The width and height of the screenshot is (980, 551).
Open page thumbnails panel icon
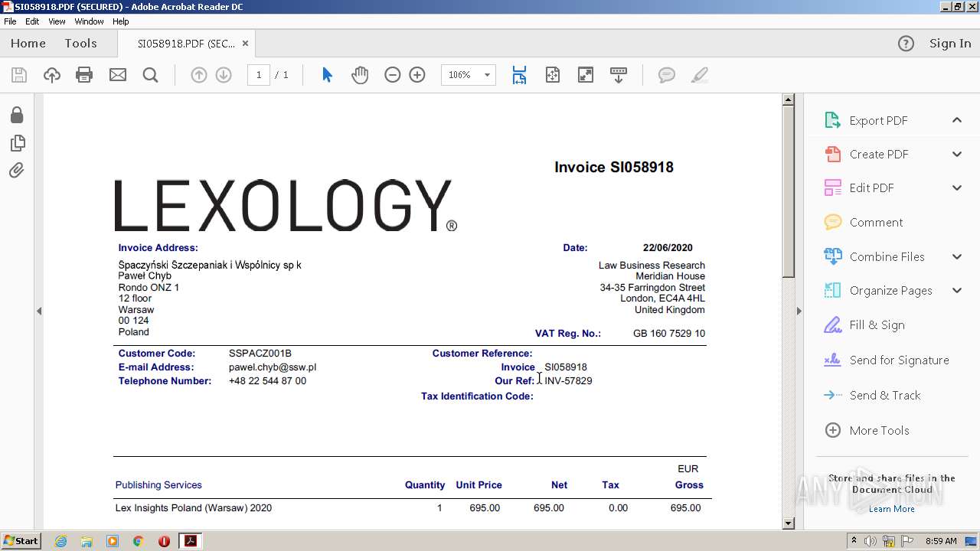17,143
